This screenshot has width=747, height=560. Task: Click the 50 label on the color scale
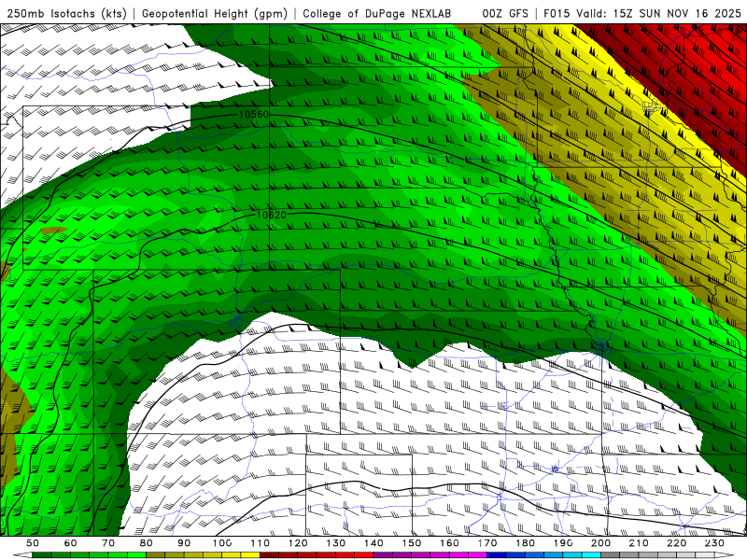33,543
